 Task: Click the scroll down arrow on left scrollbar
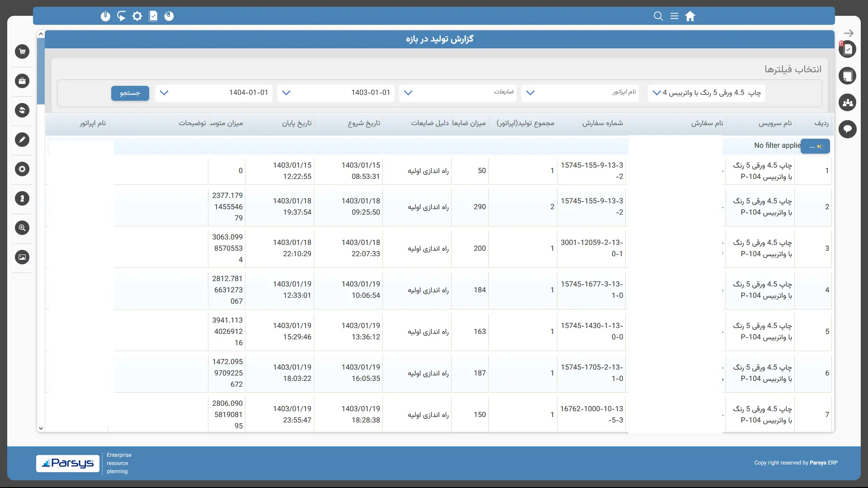(41, 428)
